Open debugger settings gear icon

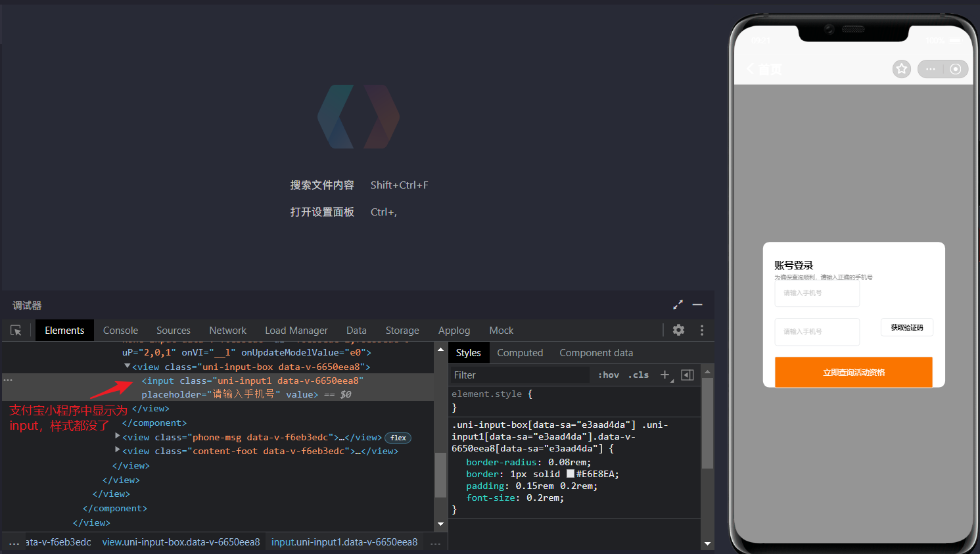click(678, 330)
